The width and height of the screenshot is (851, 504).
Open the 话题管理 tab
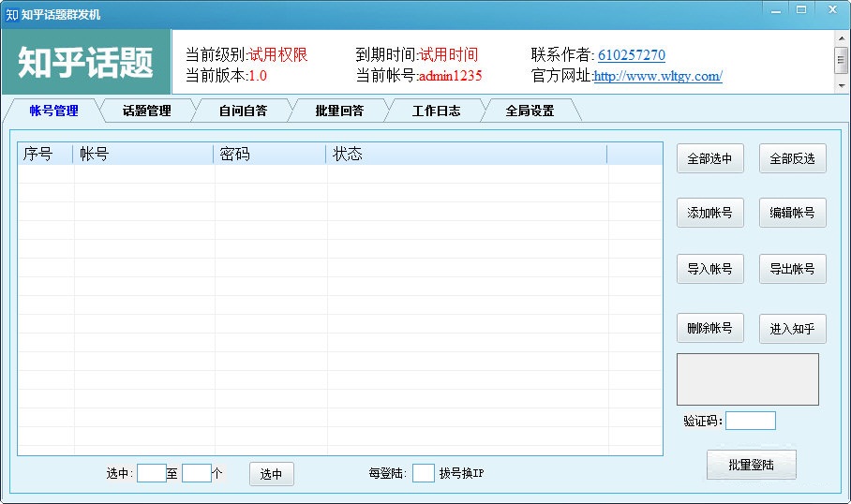click(x=146, y=111)
